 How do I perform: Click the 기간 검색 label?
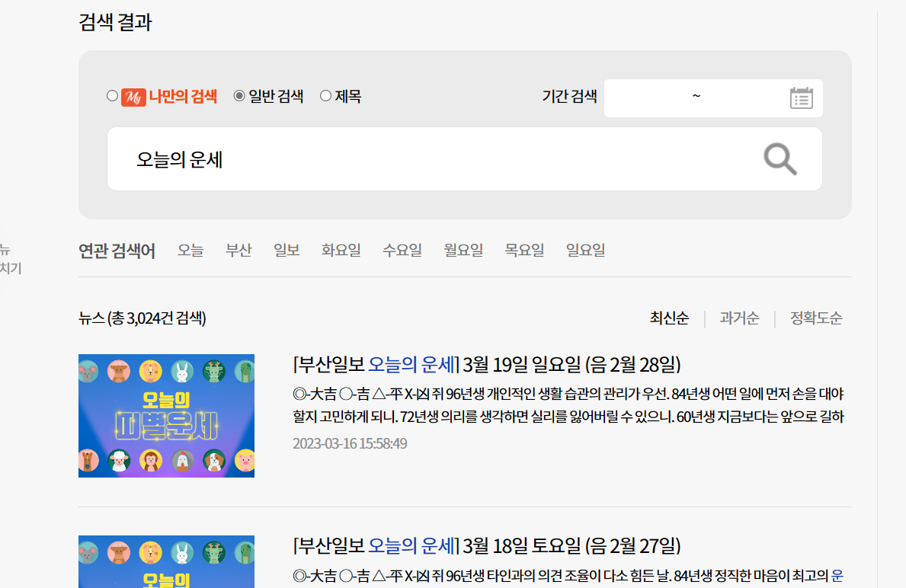click(x=569, y=97)
